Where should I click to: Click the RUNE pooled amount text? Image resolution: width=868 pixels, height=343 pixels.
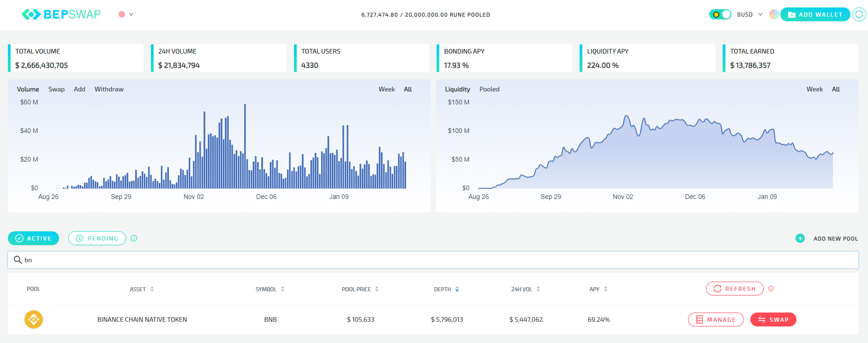pyautogui.click(x=425, y=15)
